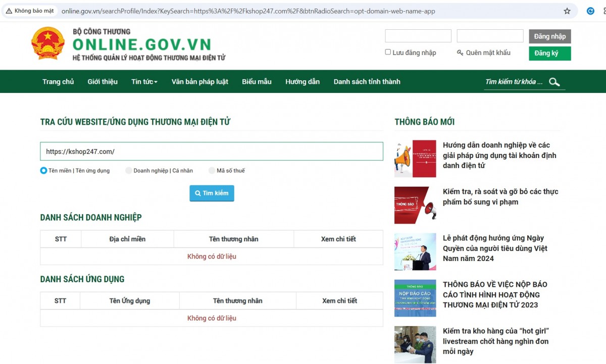The image size is (606, 364).
Task: Click the green "Đăng ký" button
Action: coord(549,54)
